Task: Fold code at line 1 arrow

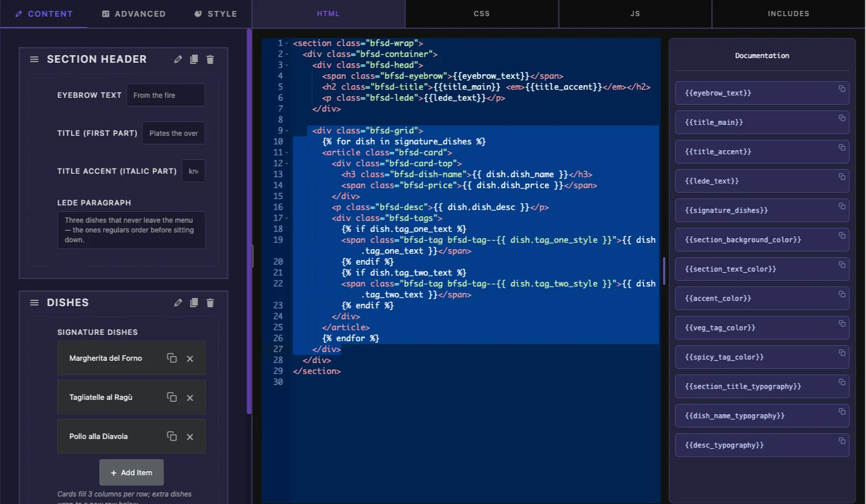Action: (287, 43)
